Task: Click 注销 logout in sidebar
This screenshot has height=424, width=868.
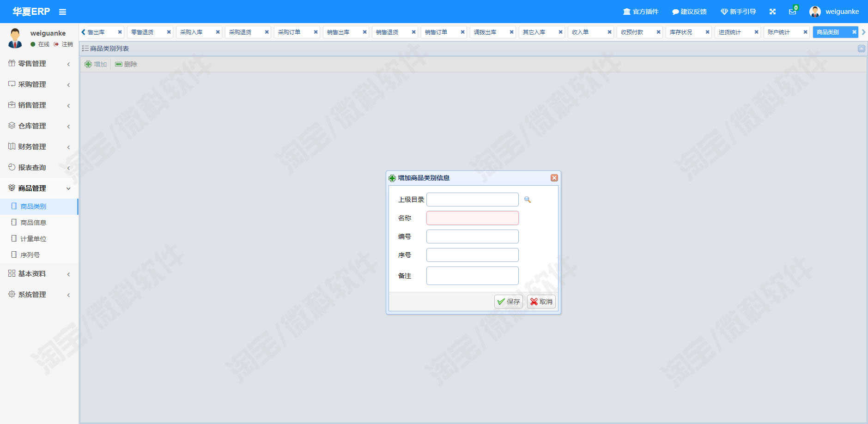Action: [x=63, y=44]
